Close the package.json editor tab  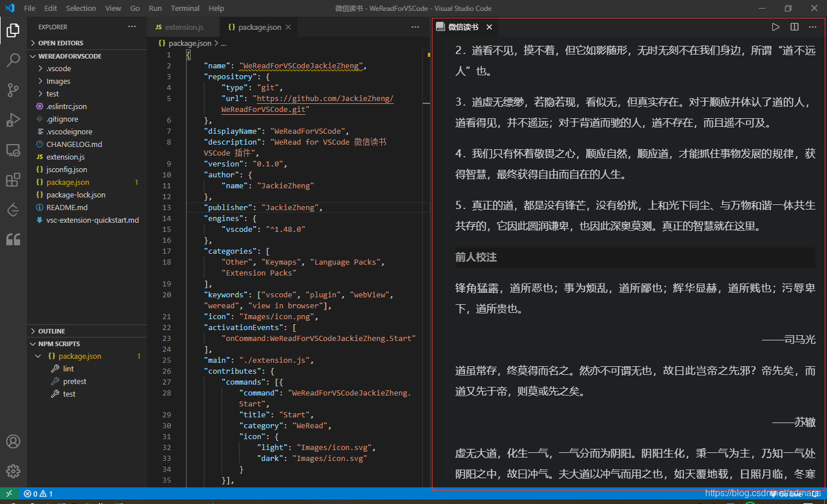(x=288, y=27)
